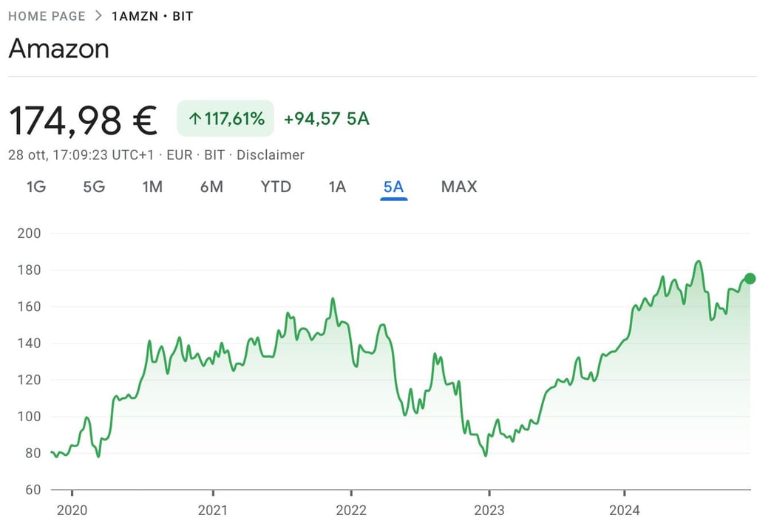Click the green up arrow percentage badge
This screenshot has height=532, width=757.
tap(225, 118)
